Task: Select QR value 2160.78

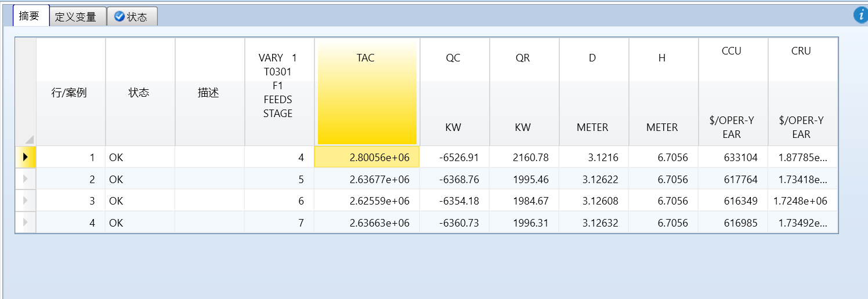Action: pyautogui.click(x=524, y=157)
